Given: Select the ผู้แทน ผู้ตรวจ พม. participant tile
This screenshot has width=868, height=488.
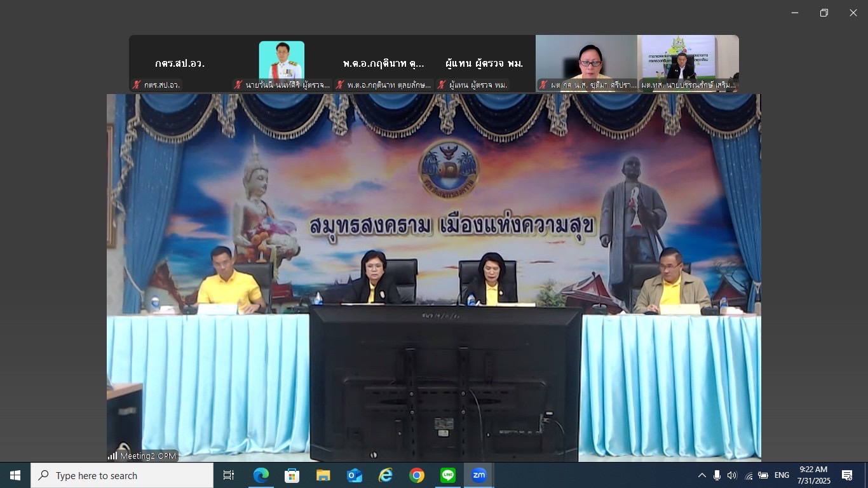Looking at the screenshot, I should (484, 64).
